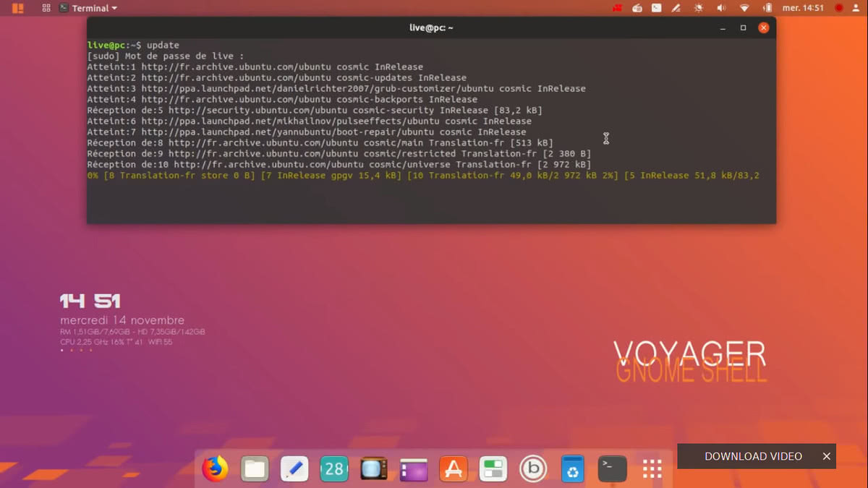The height and width of the screenshot is (488, 868).
Task: Click the 'live@pc:~$ update' prompt line
Action: (x=133, y=45)
